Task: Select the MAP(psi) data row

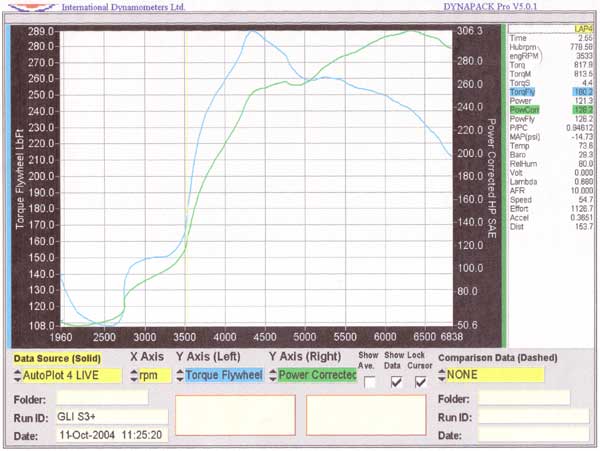Action: click(x=551, y=137)
